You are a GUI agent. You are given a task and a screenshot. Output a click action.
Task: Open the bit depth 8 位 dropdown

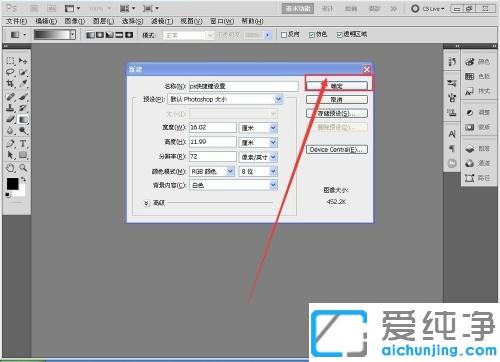tap(258, 171)
